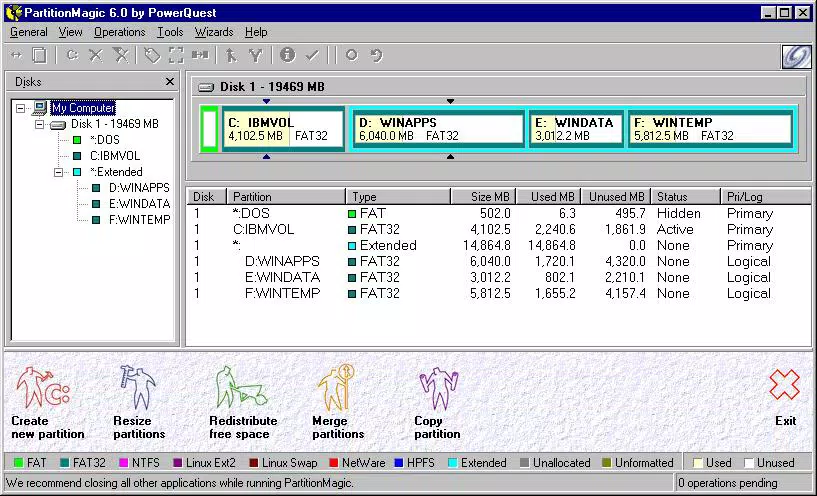Viewport: 817px width, 496px height.
Task: Click the Convert partition toolbar icon
Action: pyautogui.click(x=200, y=55)
